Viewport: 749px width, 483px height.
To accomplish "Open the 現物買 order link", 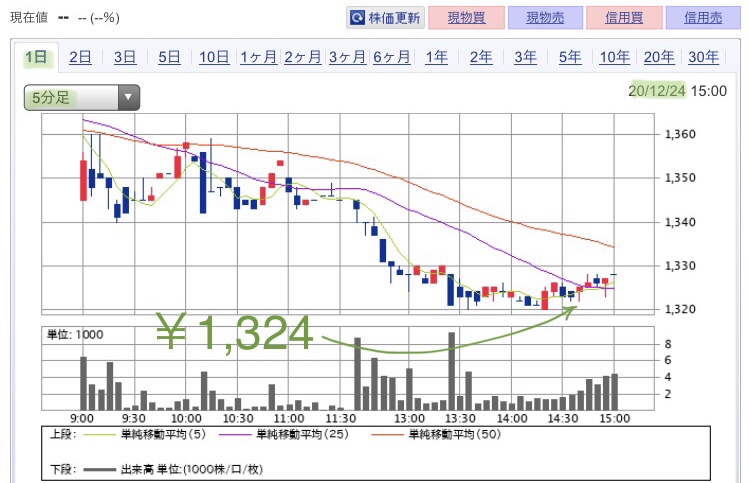I will [x=466, y=18].
